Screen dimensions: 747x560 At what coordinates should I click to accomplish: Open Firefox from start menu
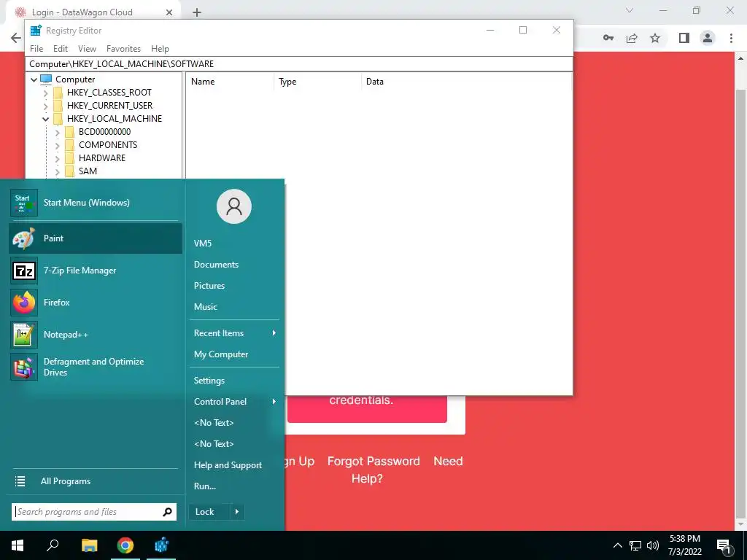96,303
